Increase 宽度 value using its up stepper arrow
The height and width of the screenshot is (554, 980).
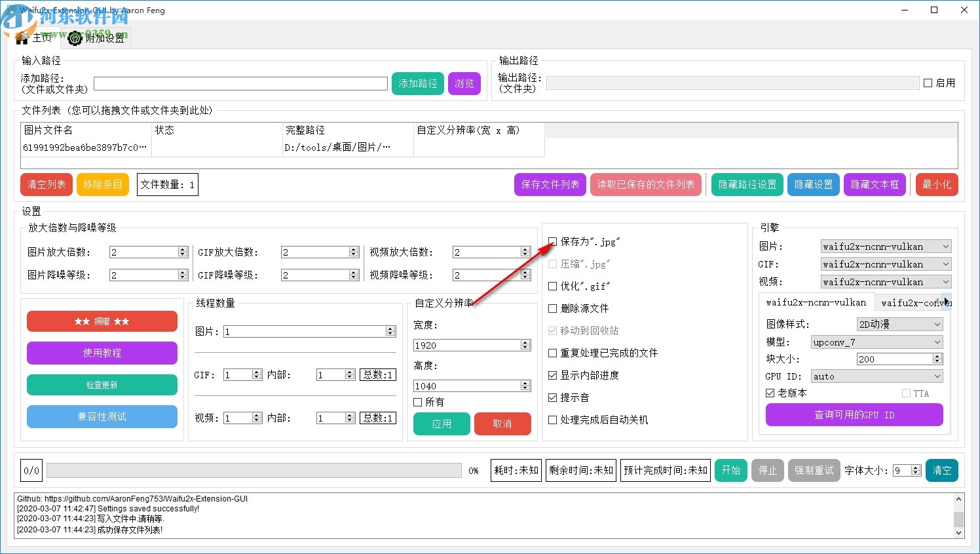(525, 342)
